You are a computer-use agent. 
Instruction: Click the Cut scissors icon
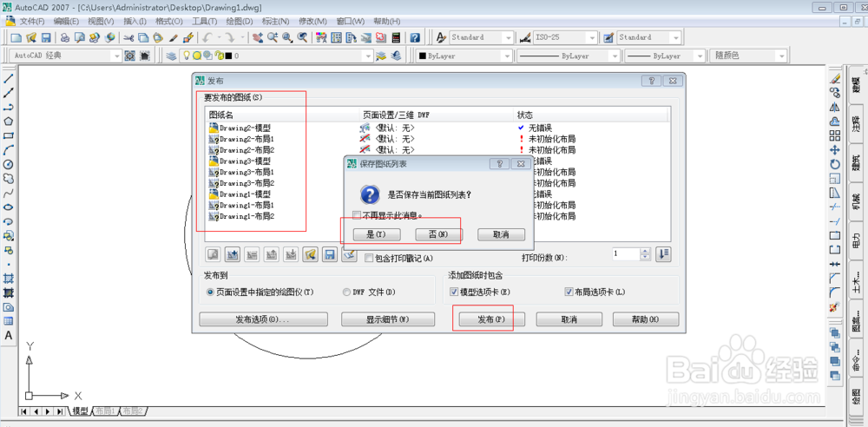click(128, 37)
